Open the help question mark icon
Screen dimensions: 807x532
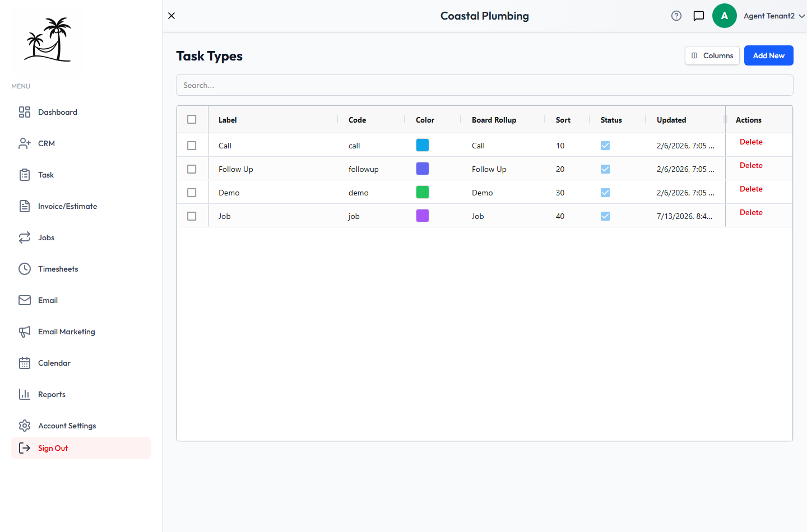pos(676,16)
